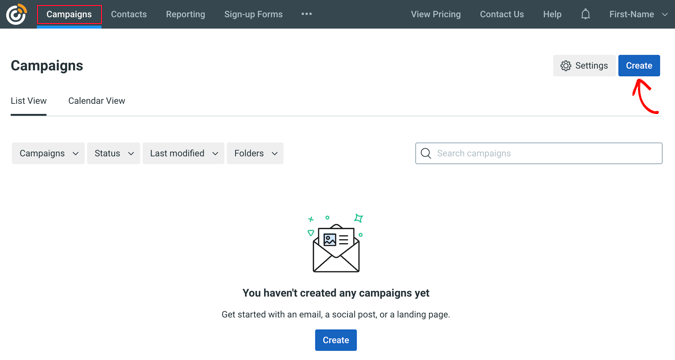The image size is (675, 360).
Task: Expand the Campaigns filter dropdown
Action: (x=48, y=153)
